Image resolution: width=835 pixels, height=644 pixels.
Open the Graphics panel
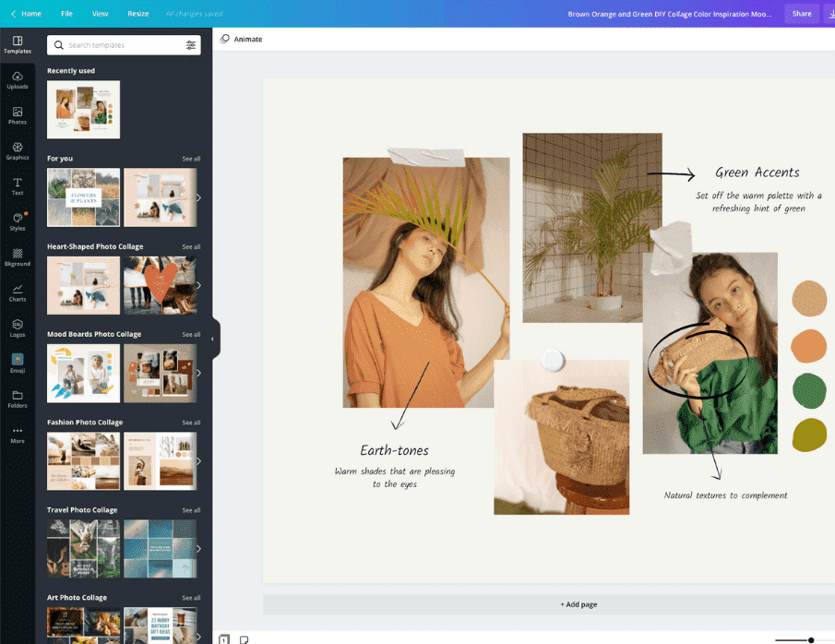point(18,149)
